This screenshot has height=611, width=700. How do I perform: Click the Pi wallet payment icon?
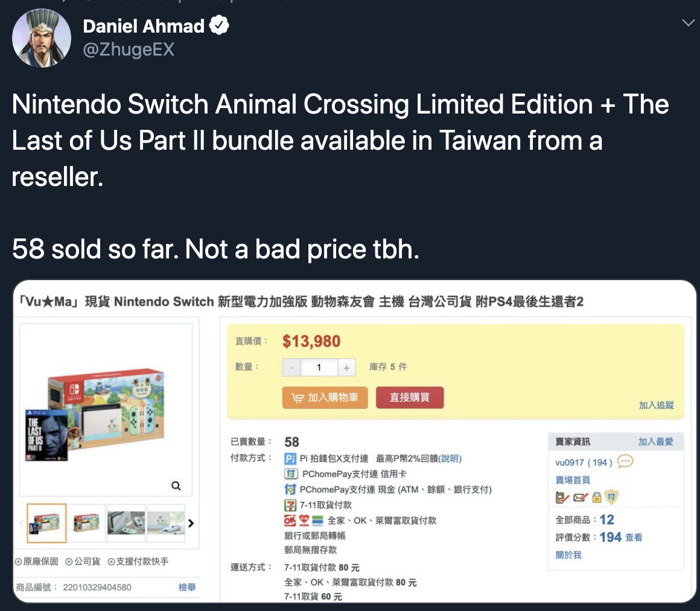pyautogui.click(x=290, y=459)
